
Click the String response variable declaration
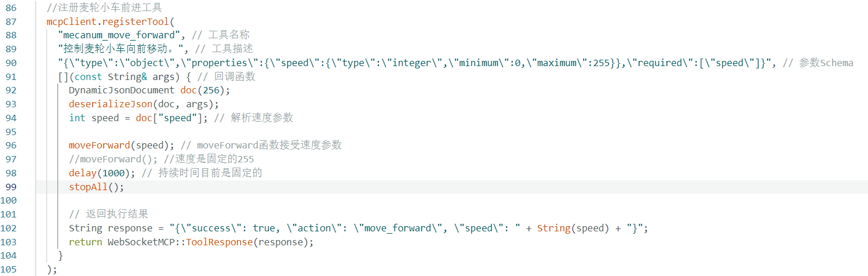coord(114,228)
